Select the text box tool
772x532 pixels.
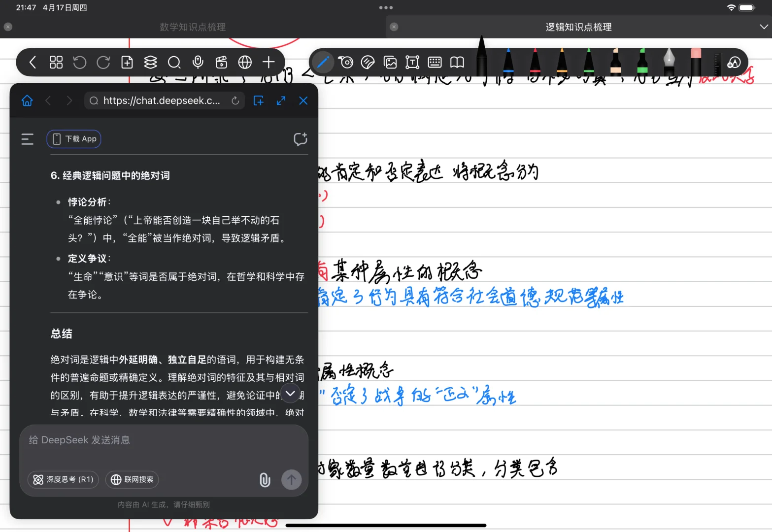(412, 62)
